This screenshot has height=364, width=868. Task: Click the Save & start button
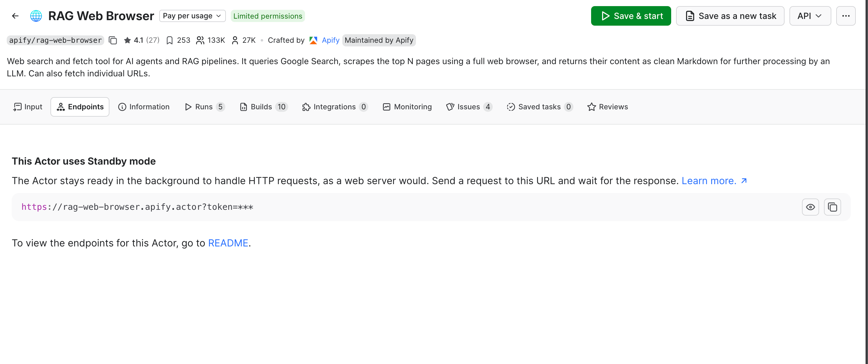click(x=631, y=16)
